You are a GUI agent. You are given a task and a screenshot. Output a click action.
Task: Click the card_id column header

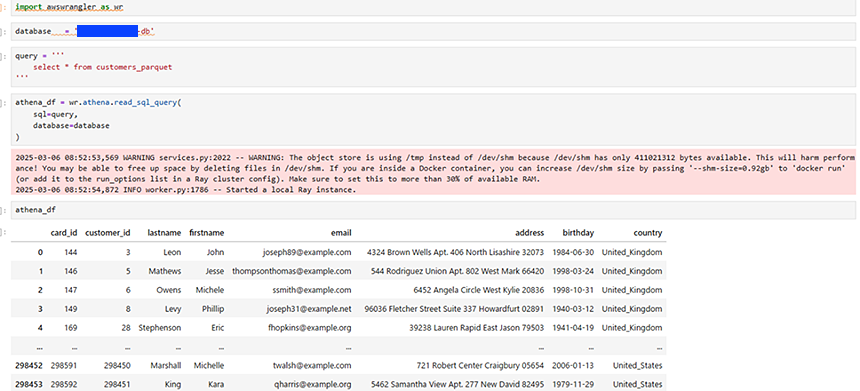coord(64,233)
